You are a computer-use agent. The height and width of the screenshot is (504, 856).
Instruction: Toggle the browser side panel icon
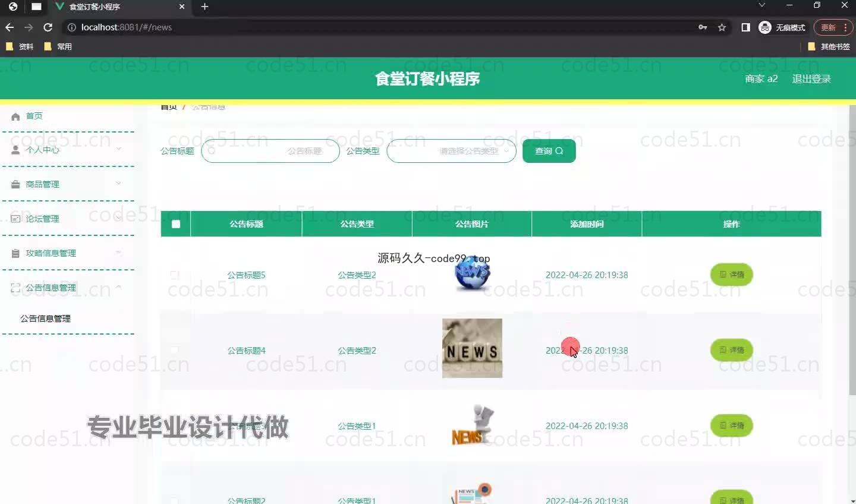coord(745,27)
